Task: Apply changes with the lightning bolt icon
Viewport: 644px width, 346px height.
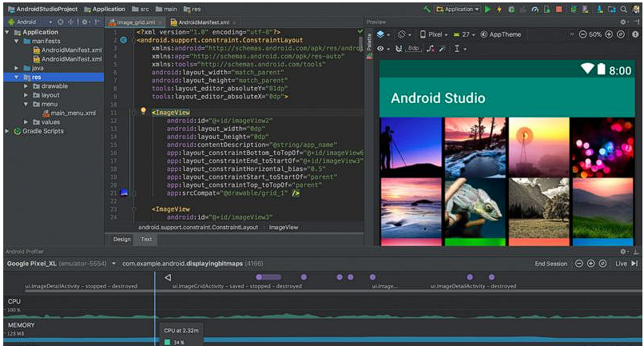Action: pyautogui.click(x=499, y=9)
